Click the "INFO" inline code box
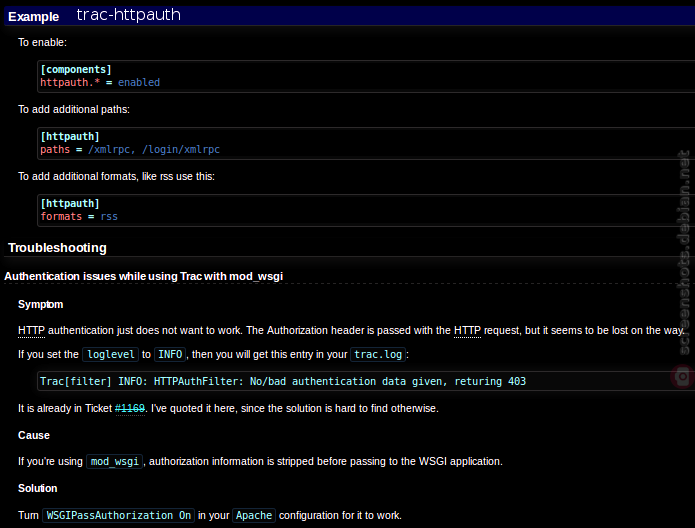The image size is (695, 528). click(170, 355)
